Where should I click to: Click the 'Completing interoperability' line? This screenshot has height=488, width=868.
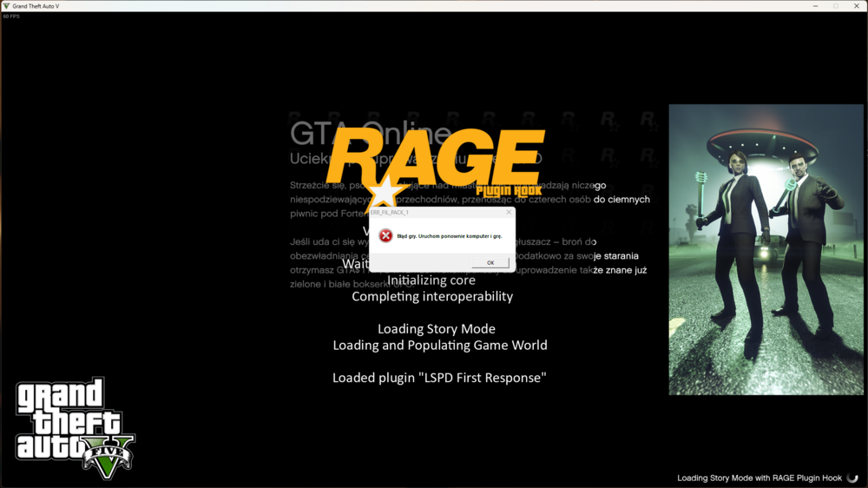(432, 296)
